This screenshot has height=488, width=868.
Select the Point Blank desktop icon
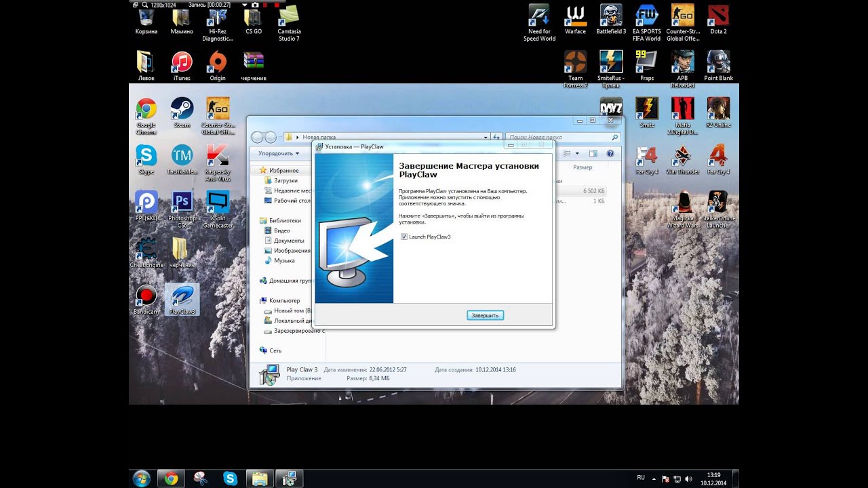click(718, 66)
